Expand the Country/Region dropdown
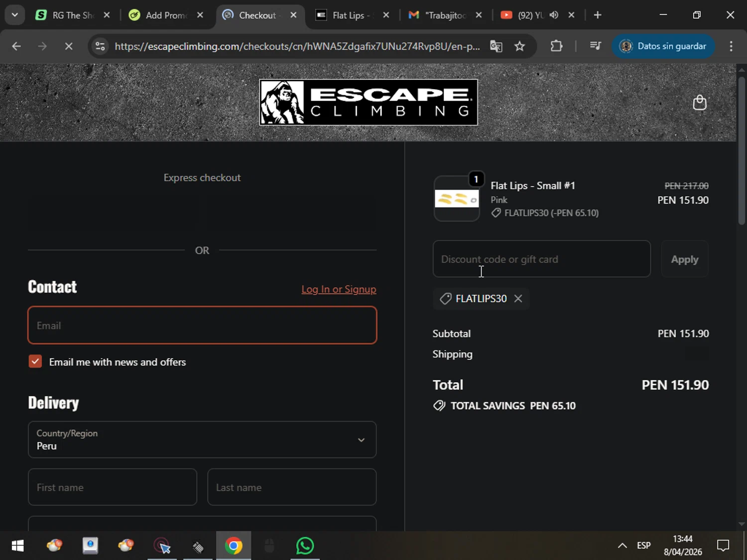 202,440
